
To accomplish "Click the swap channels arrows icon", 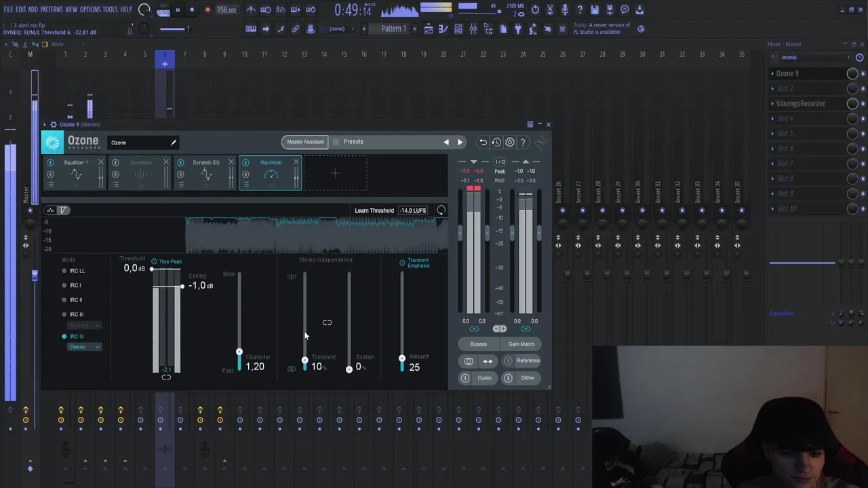I will tap(488, 361).
